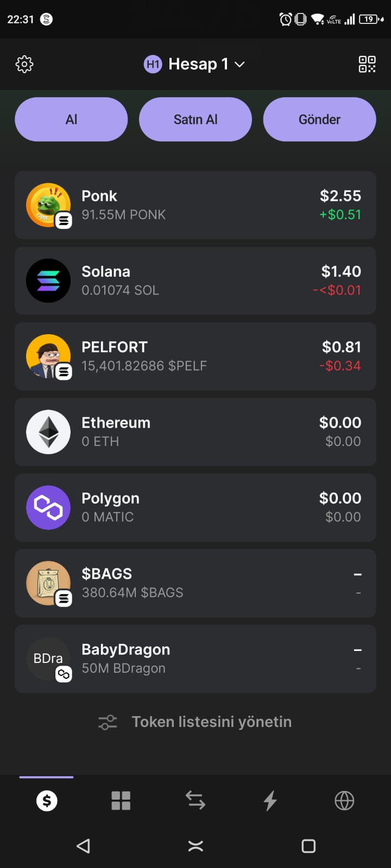
Task: Tap the Android back navigation triangle
Action: coord(83,846)
